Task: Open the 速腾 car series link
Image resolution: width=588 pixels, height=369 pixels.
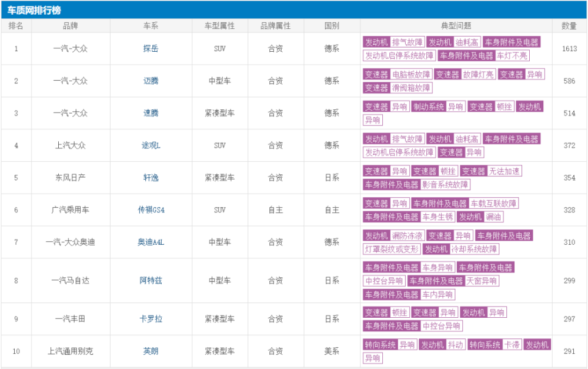Action: coord(151,113)
